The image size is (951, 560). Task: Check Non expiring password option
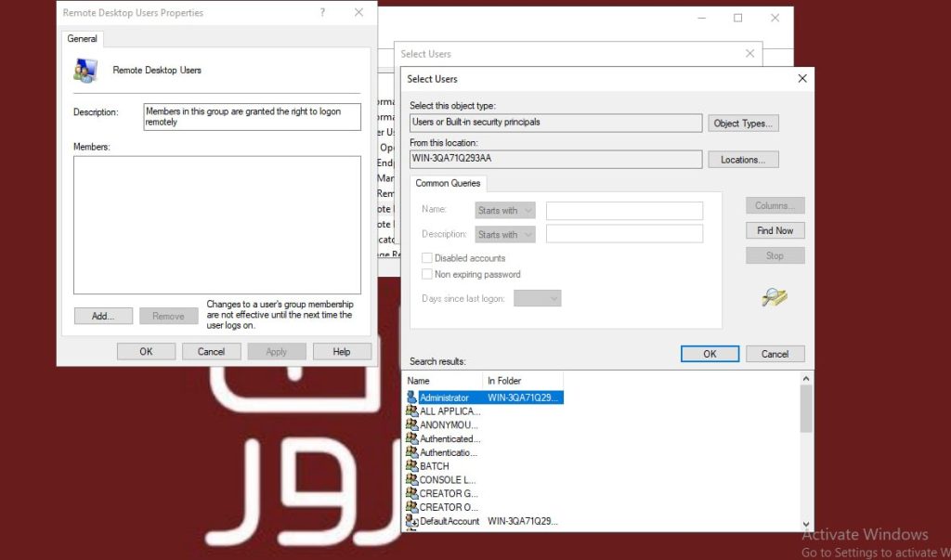pos(427,274)
